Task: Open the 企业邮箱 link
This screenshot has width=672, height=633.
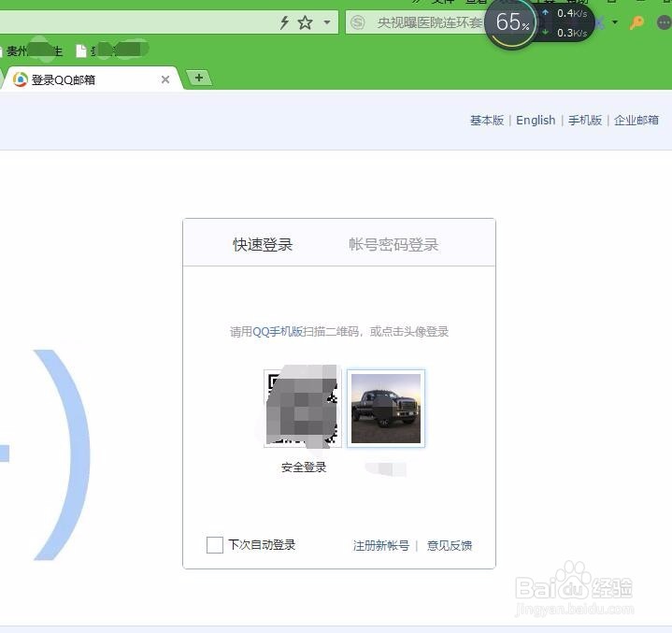Action: click(x=636, y=121)
